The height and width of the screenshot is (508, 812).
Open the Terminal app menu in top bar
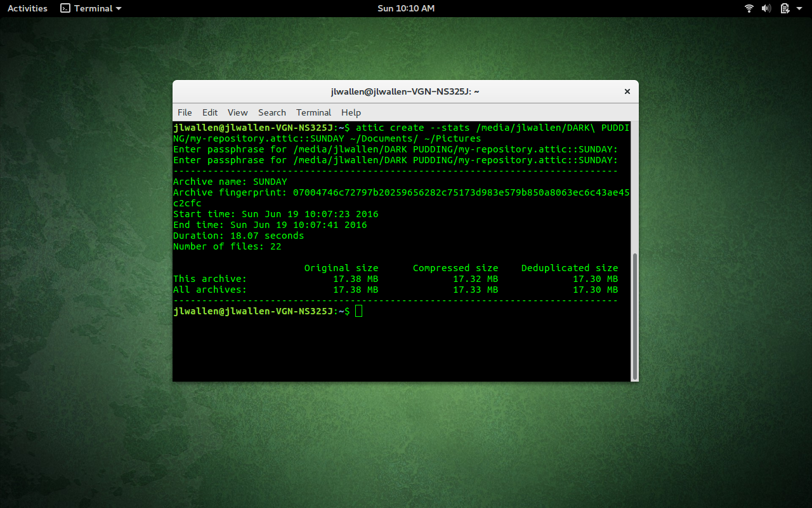click(x=91, y=8)
